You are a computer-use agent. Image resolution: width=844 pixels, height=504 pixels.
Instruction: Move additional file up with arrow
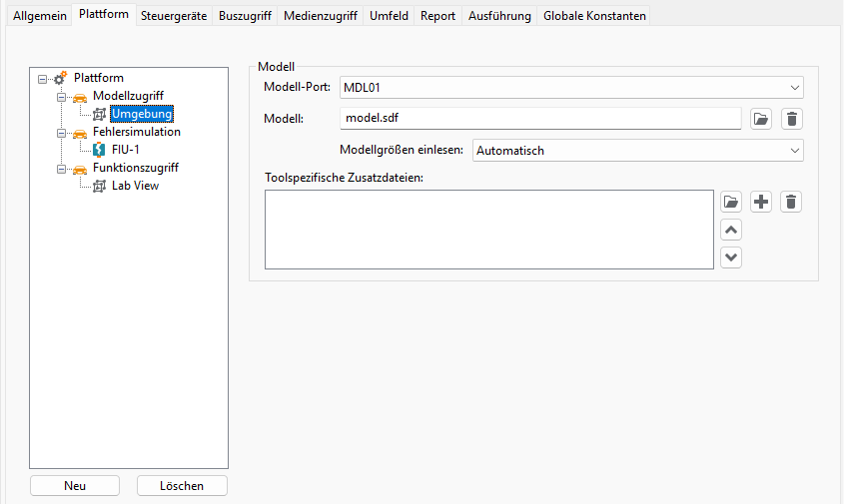731,231
